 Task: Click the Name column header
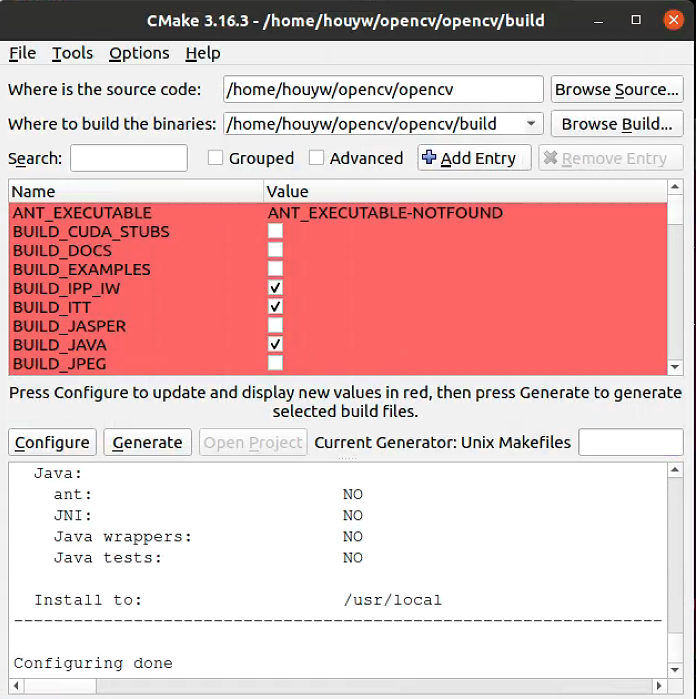(x=136, y=191)
